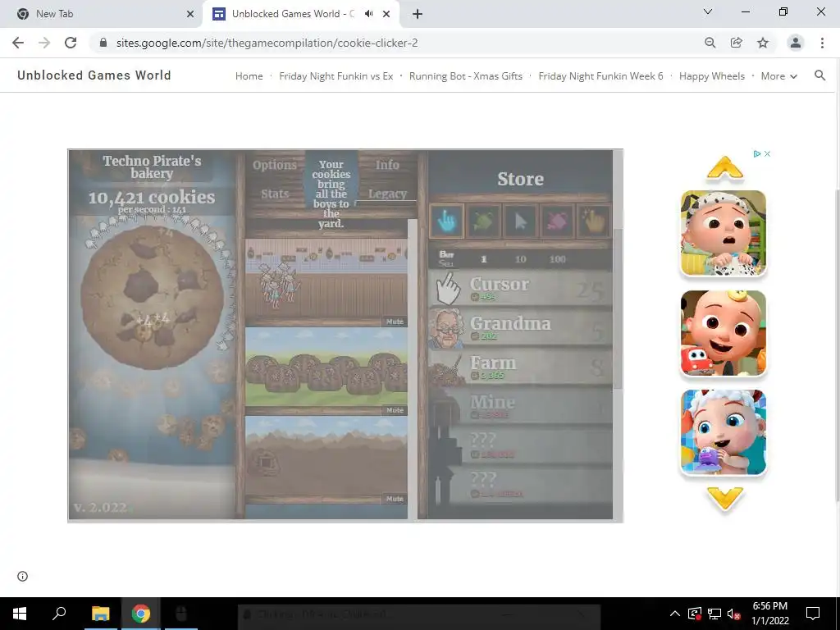Expand the More navigation dropdown

coord(779,76)
